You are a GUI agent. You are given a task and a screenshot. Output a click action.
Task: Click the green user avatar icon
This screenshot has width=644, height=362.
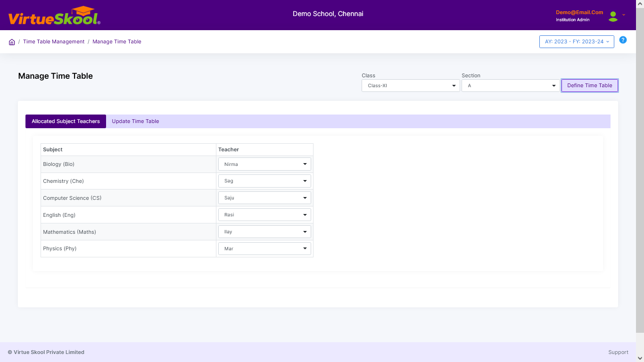point(613,16)
